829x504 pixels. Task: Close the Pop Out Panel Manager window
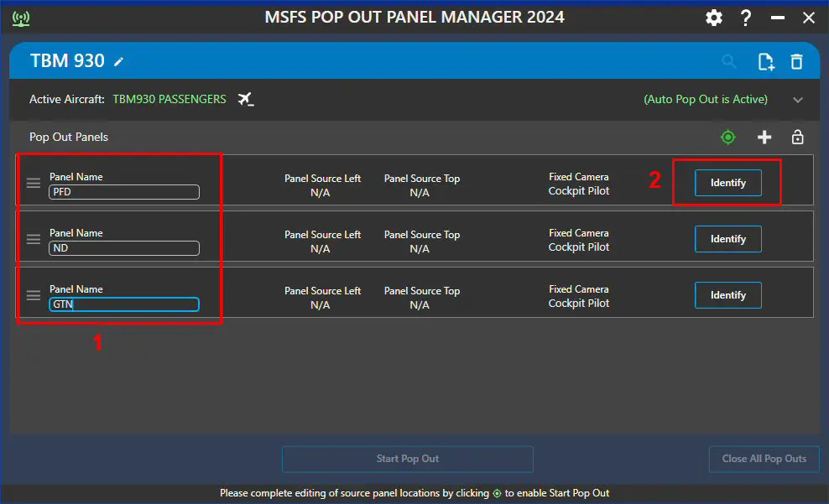808,18
